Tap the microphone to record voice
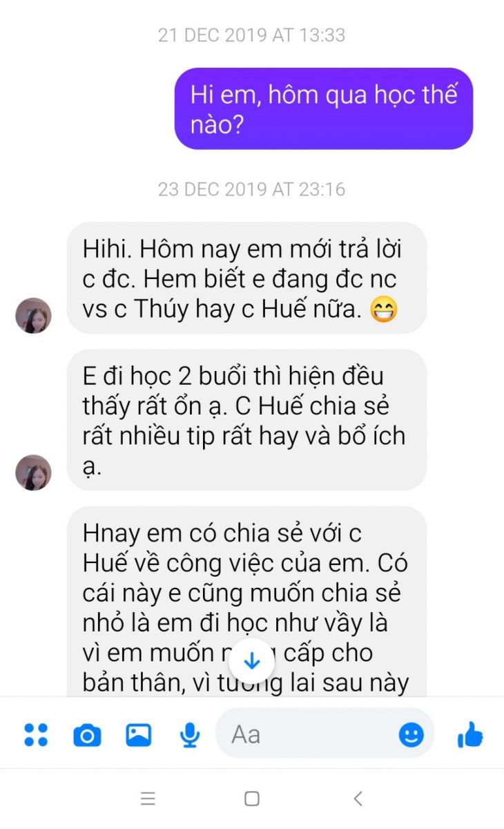The image size is (504, 829). [190, 735]
